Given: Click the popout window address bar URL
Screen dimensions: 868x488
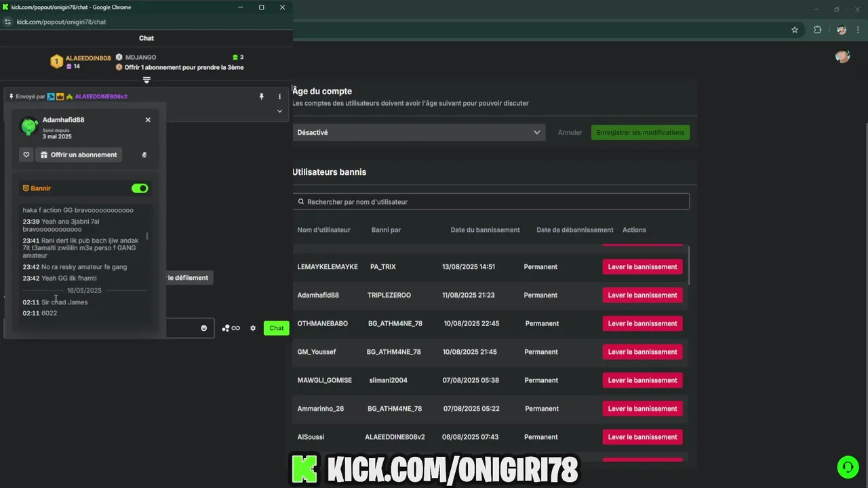Looking at the screenshot, I should tap(61, 22).
